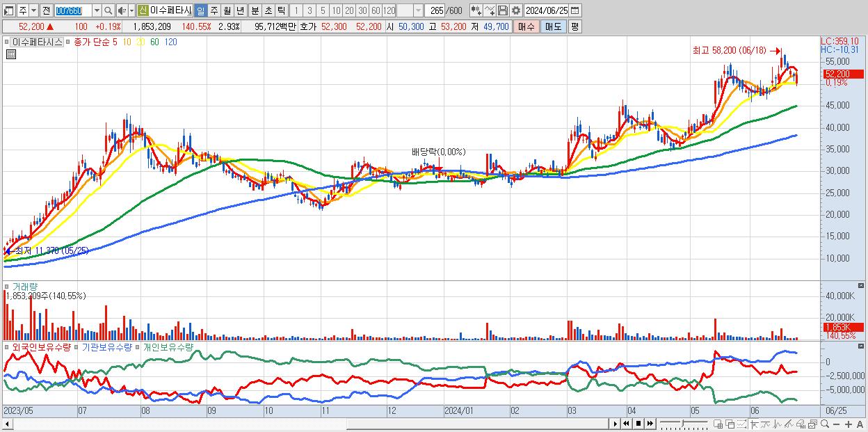Click the green 신 badge icon
Image resolution: width=868 pixels, height=432 pixels.
click(x=143, y=10)
